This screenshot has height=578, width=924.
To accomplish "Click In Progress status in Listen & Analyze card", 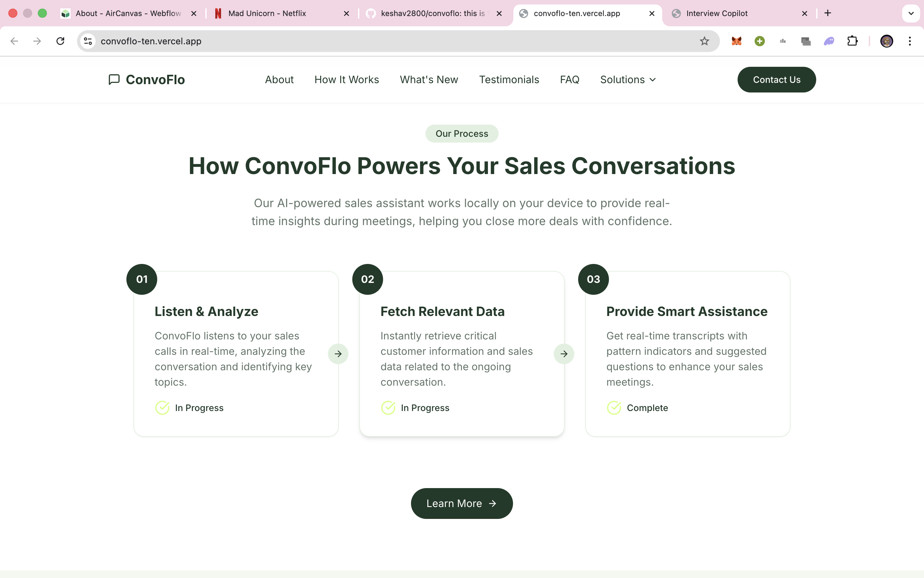I will 199,408.
